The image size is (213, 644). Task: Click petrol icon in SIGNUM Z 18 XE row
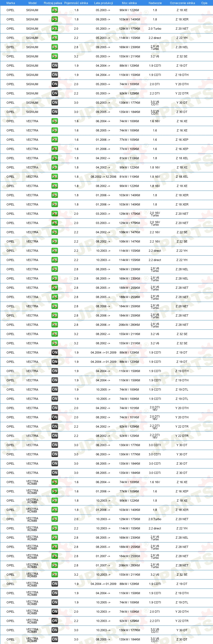pos(55,10)
